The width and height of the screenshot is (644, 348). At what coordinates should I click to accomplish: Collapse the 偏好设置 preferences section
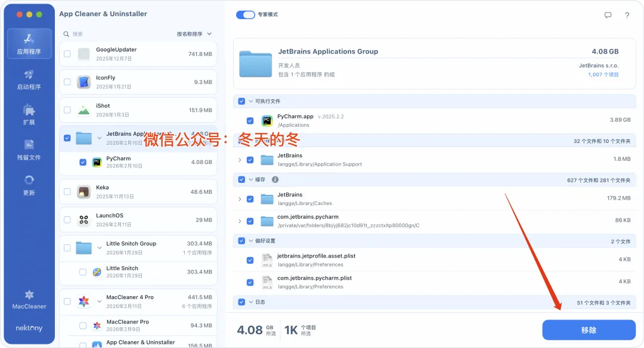(250, 241)
